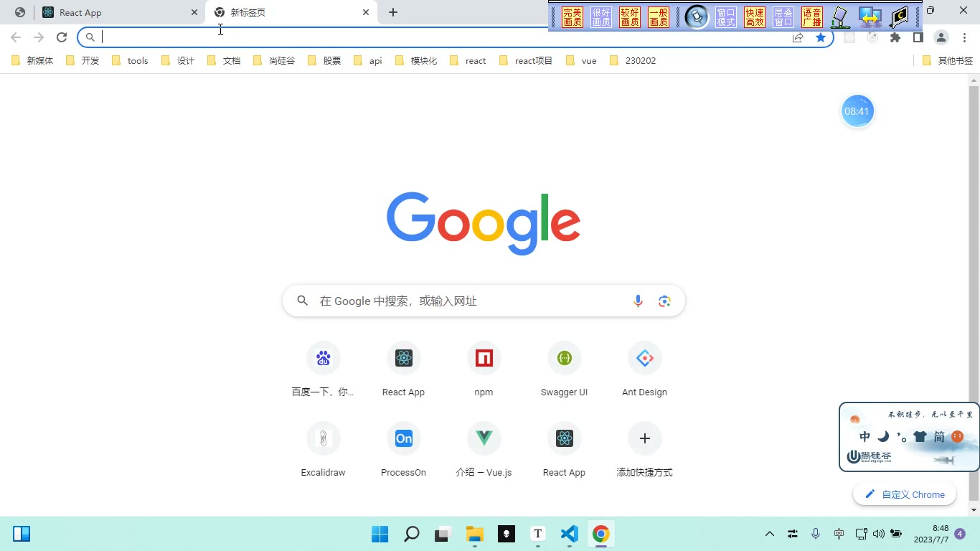980x551 pixels.
Task: Open the 介绍 — Vue.js shortcut
Action: pyautogui.click(x=484, y=451)
